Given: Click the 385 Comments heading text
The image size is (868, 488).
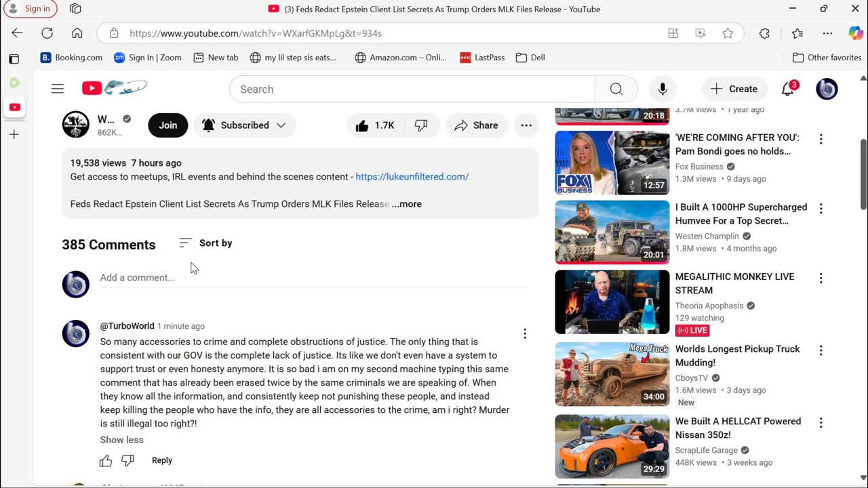Looking at the screenshot, I should (x=108, y=245).
